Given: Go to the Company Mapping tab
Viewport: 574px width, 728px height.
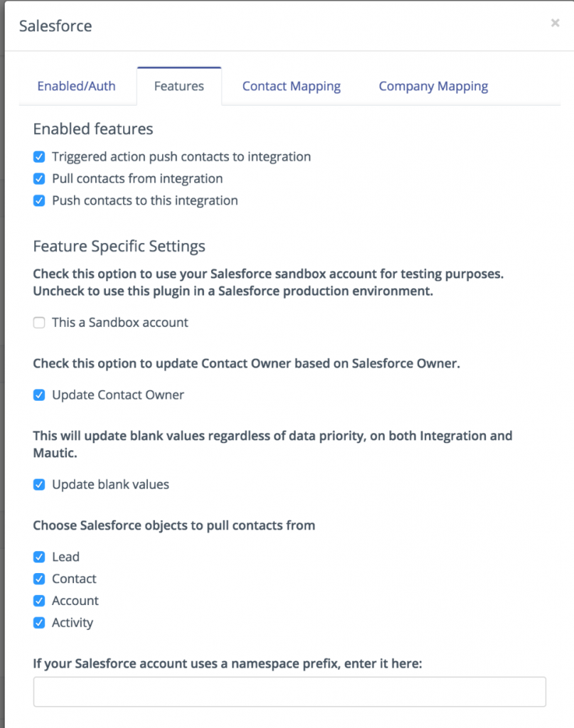Looking at the screenshot, I should (x=433, y=86).
